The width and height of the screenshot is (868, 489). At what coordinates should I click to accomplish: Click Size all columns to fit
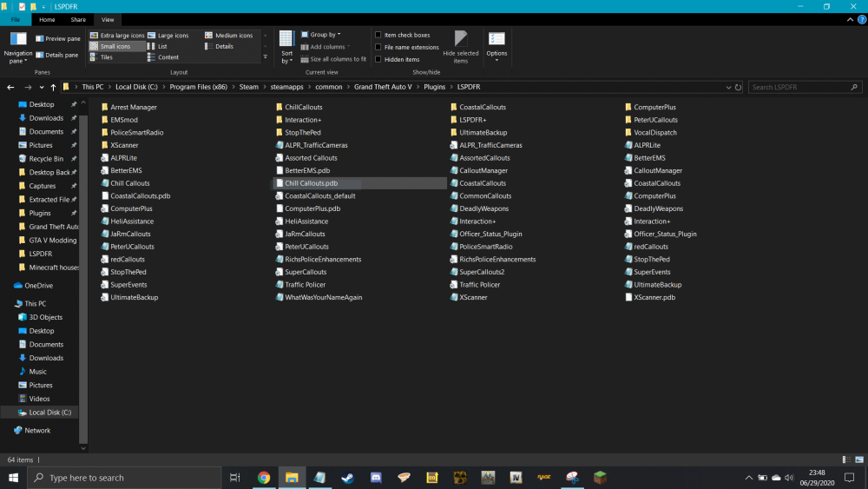click(333, 59)
